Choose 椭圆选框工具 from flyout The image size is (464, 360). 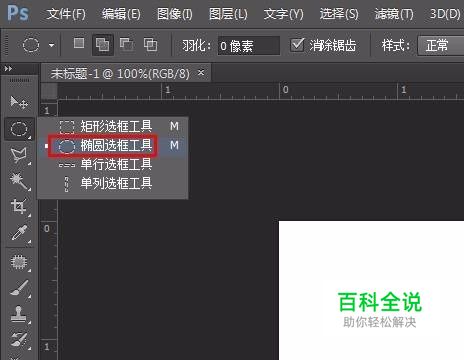tap(113, 145)
